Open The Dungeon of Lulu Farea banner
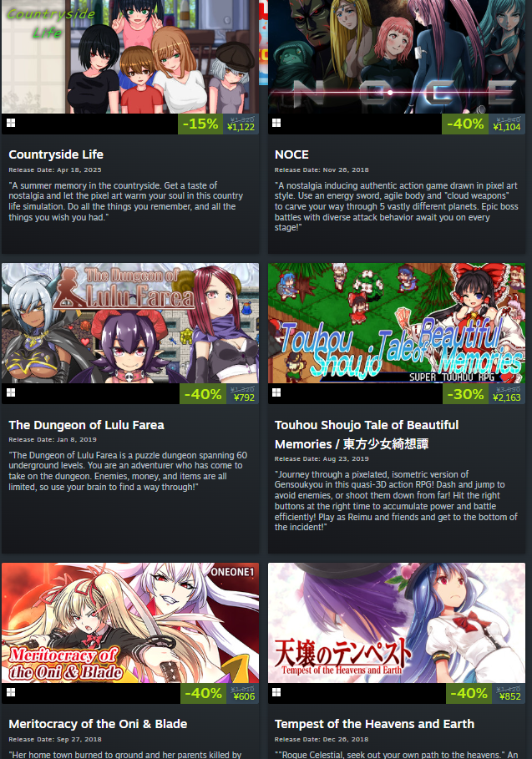Image resolution: width=532 pixels, height=759 pixels. pyautogui.click(x=130, y=323)
